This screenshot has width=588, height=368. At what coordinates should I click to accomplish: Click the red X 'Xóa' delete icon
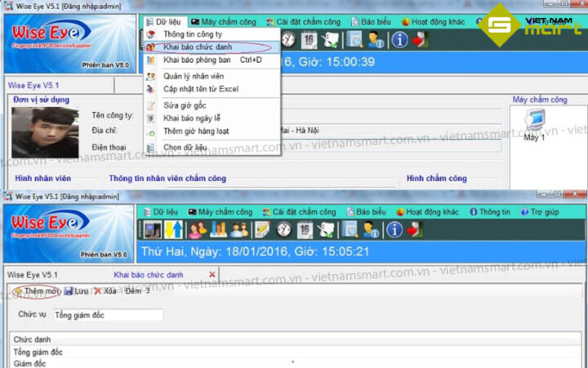click(98, 291)
